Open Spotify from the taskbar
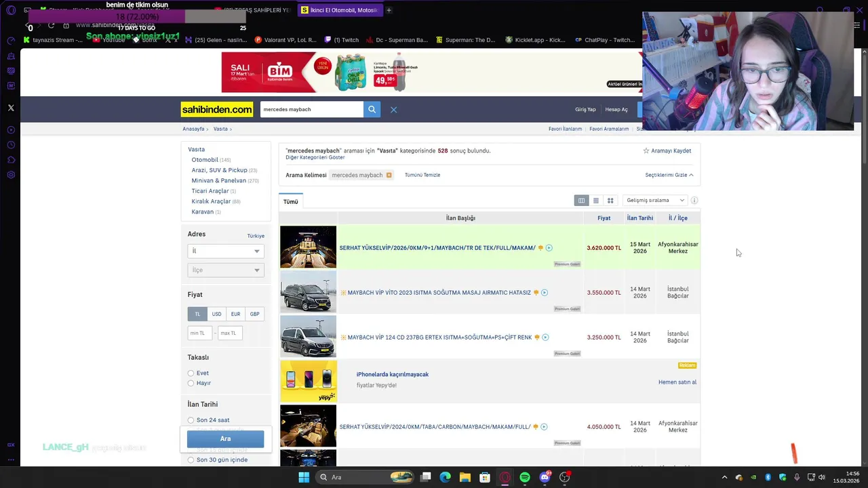The width and height of the screenshot is (868, 488). point(525,477)
